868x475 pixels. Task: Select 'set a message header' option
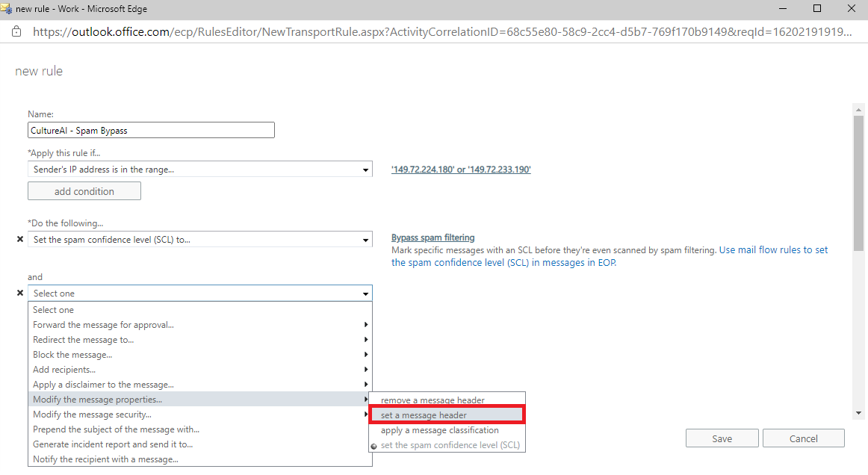(447, 415)
